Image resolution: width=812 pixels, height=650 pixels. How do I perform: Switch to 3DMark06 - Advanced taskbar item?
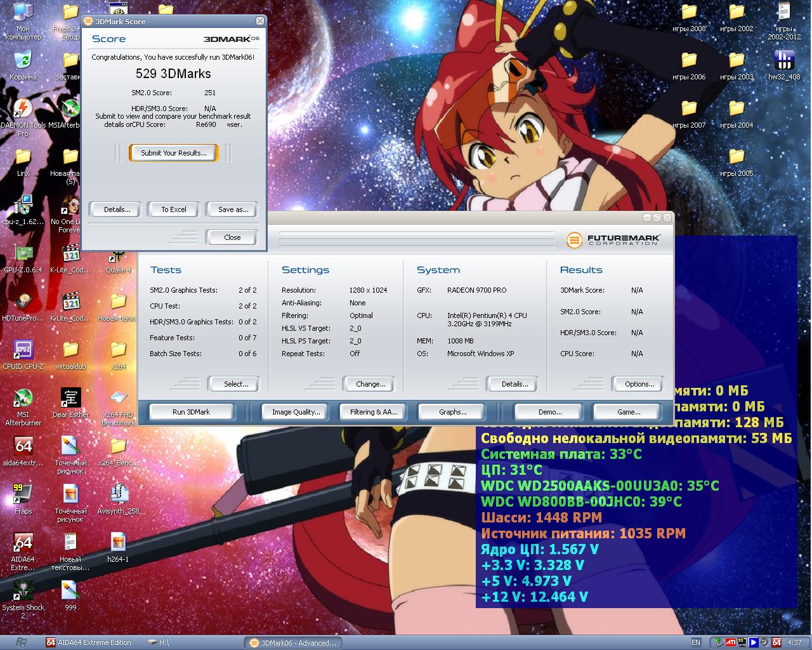pyautogui.click(x=292, y=642)
